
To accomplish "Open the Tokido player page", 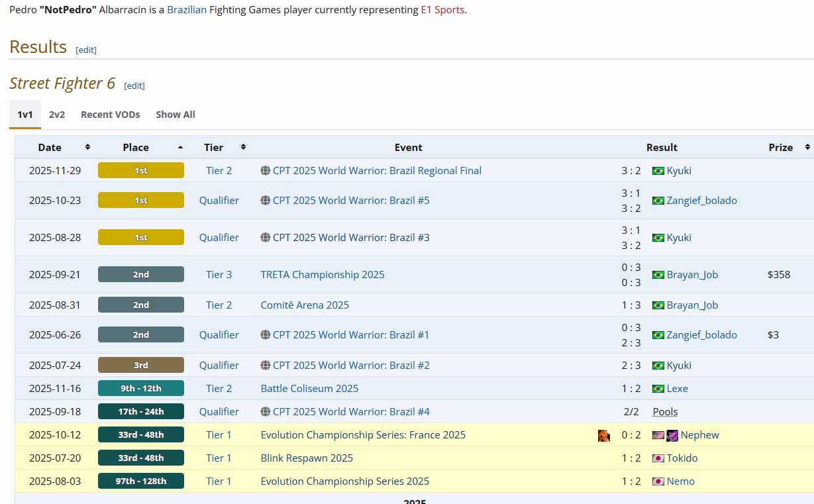I will tap(682, 458).
